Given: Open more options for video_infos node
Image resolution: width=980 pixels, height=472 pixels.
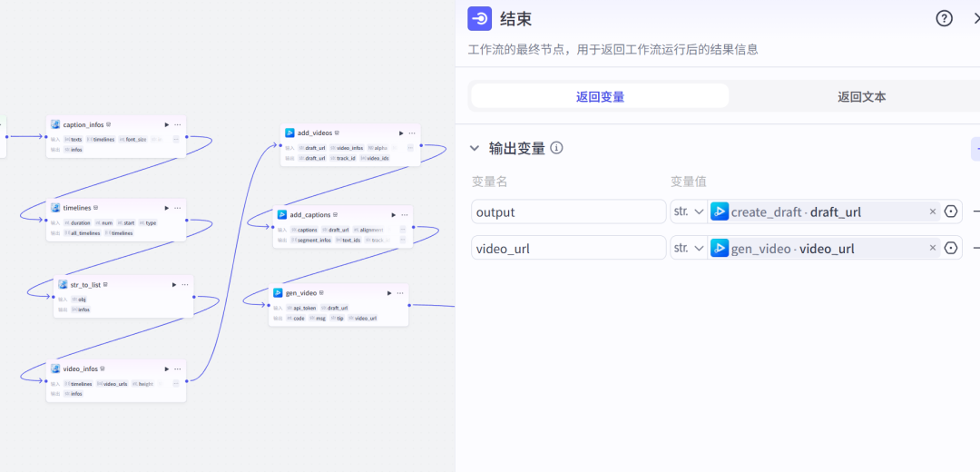Looking at the screenshot, I should tap(178, 369).
